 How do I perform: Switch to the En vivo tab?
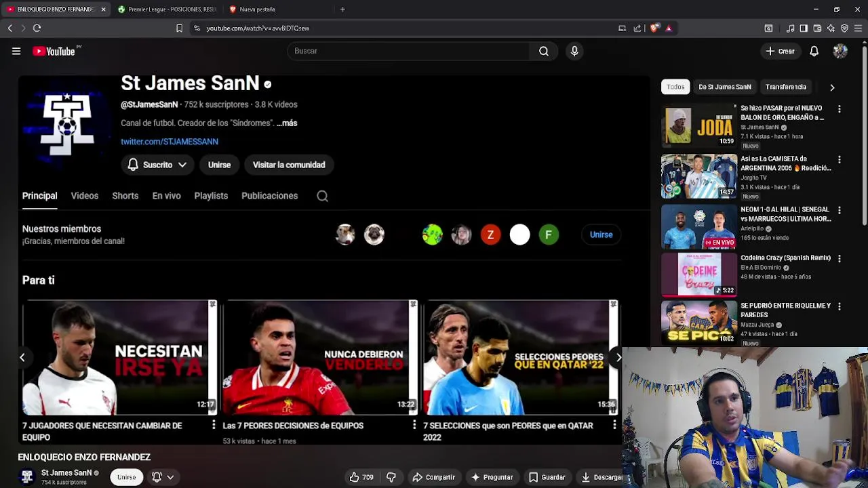[x=166, y=196]
